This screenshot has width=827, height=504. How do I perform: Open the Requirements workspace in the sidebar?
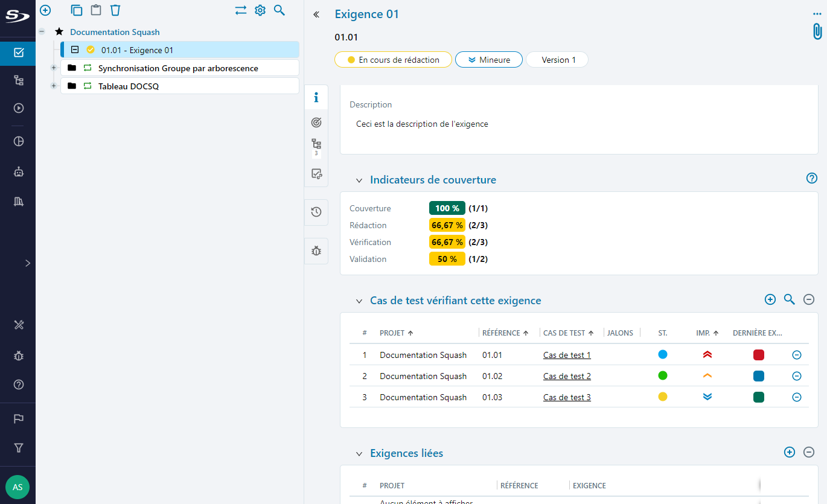[x=18, y=53]
